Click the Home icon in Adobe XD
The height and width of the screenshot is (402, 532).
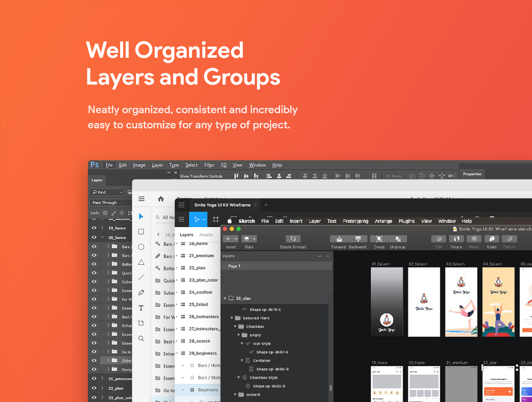161,199
